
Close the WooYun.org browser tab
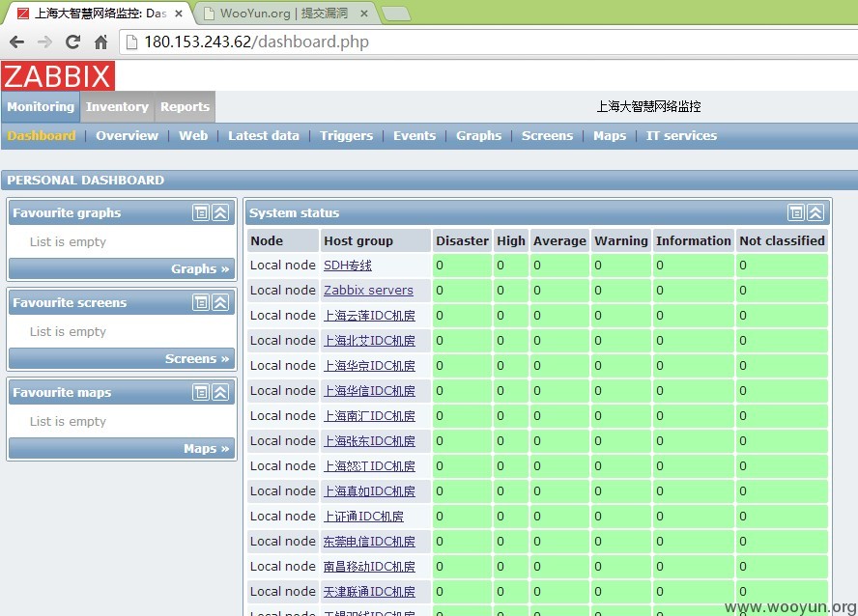point(364,14)
